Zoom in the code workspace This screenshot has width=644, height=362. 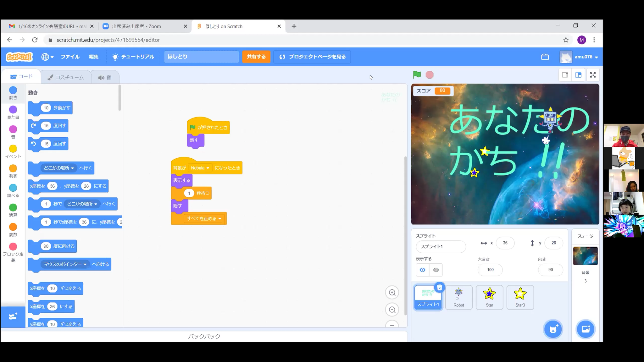tap(392, 293)
